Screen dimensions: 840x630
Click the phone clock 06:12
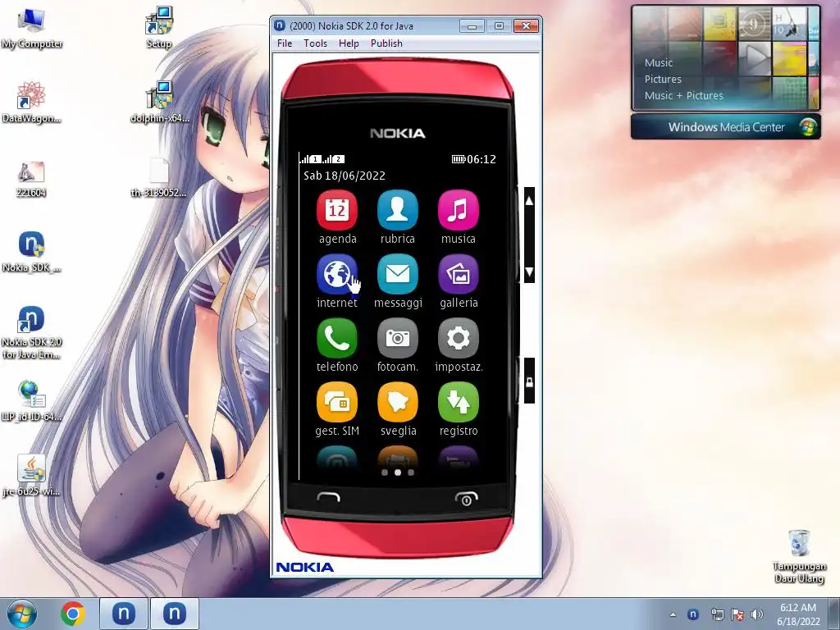click(x=481, y=159)
